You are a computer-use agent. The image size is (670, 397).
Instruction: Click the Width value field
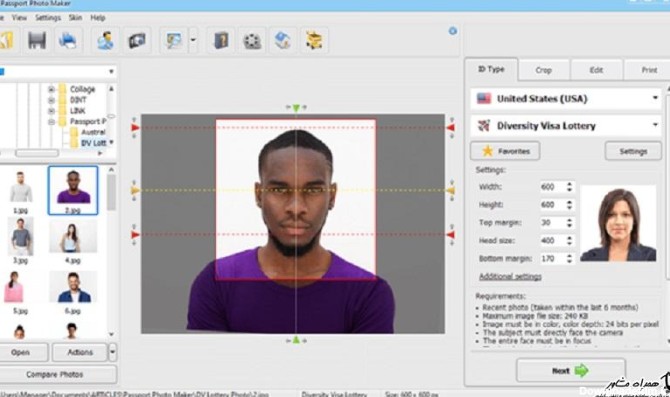click(x=552, y=187)
